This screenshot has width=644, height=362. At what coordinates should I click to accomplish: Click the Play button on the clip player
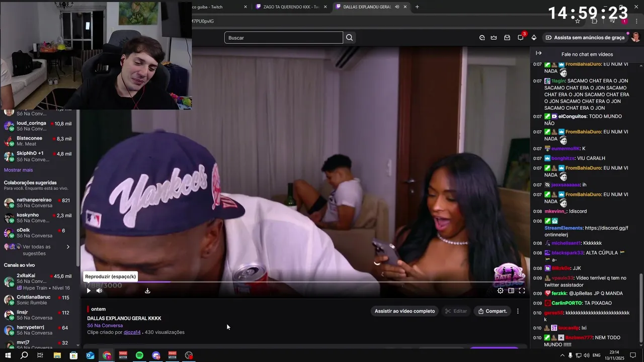(89, 291)
